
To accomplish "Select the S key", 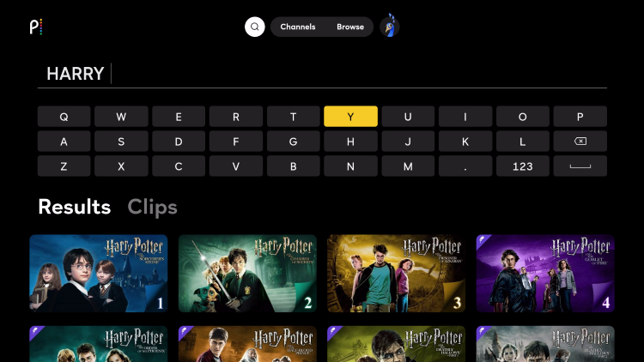I will [x=121, y=142].
